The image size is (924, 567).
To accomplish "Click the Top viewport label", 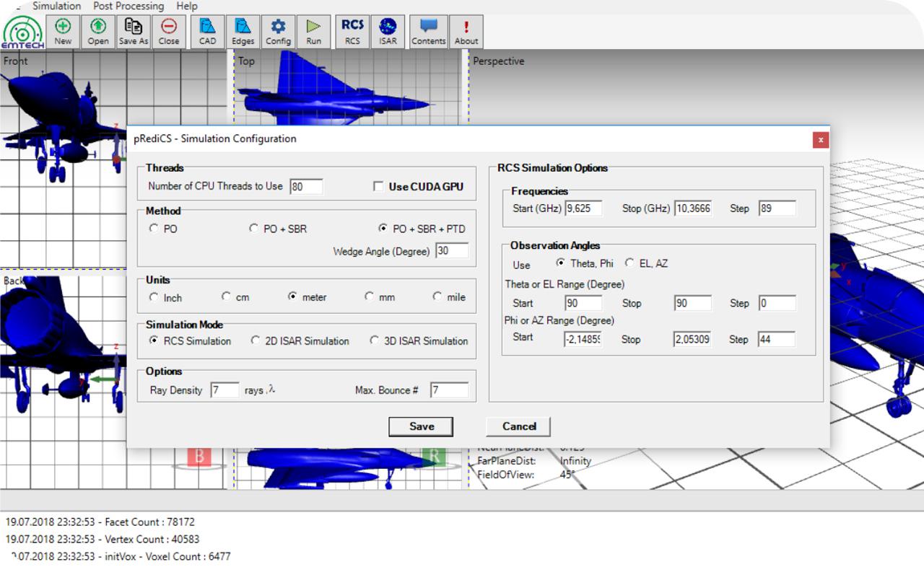I will coord(247,61).
